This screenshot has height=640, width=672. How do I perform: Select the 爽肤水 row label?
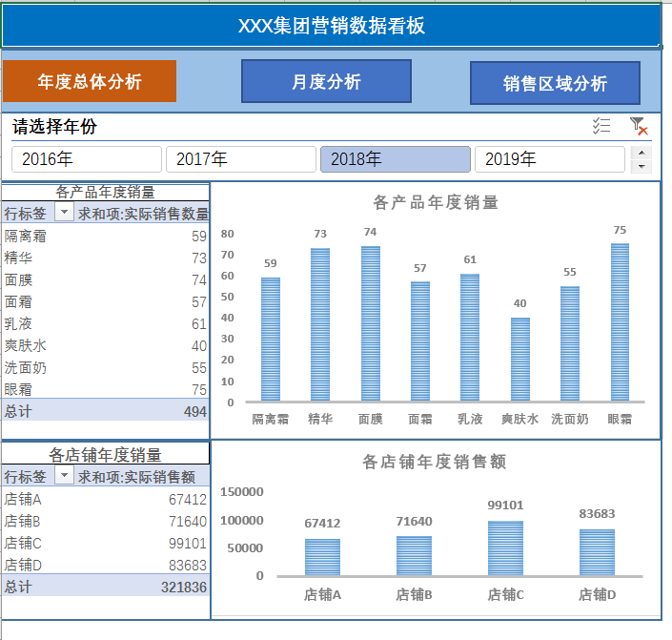click(26, 345)
